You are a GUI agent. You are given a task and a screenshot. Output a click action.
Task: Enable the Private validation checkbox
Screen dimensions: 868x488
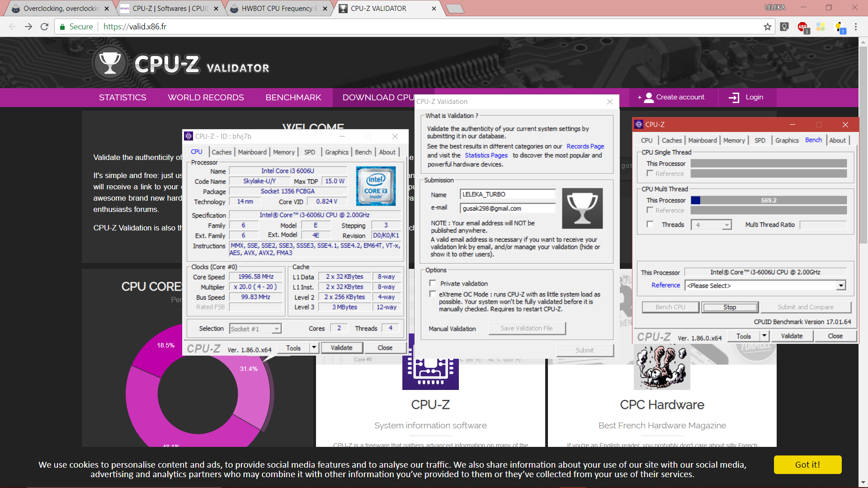tap(433, 283)
